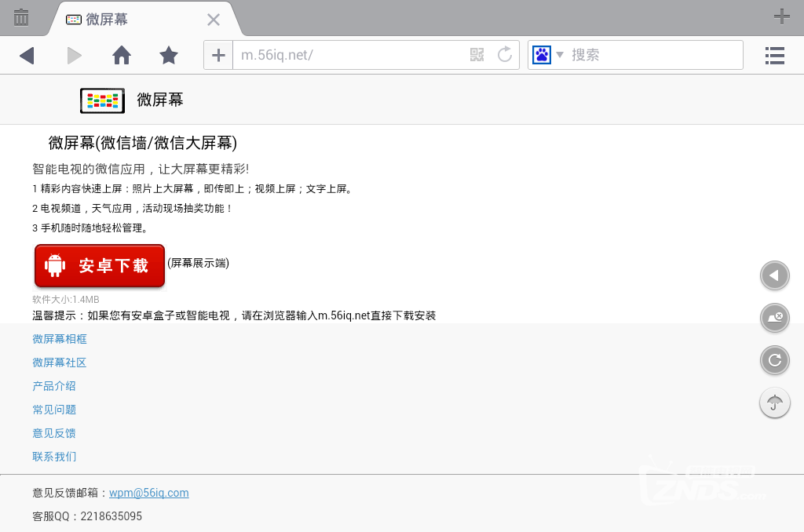Go back using the toolbar back arrow
The image size is (804, 532).
point(27,55)
